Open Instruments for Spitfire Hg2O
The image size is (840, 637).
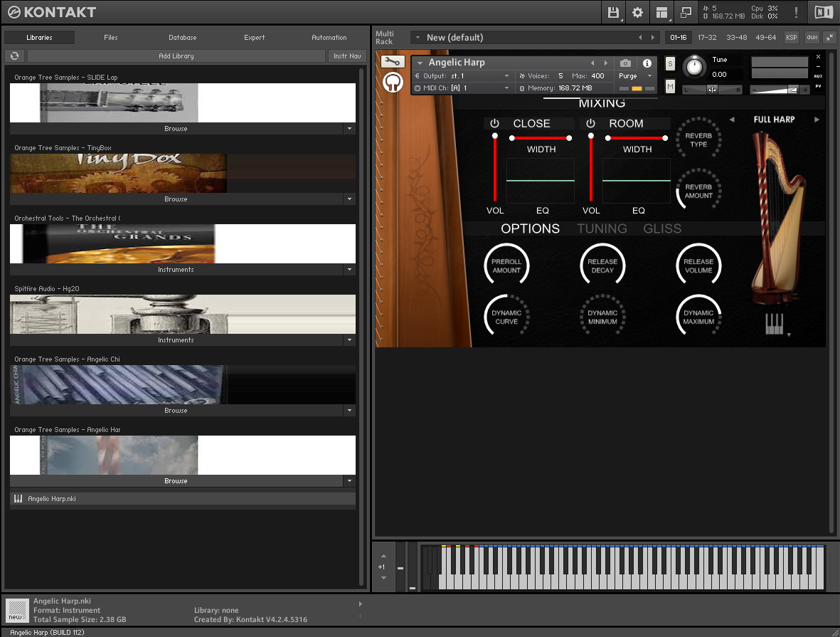176,340
